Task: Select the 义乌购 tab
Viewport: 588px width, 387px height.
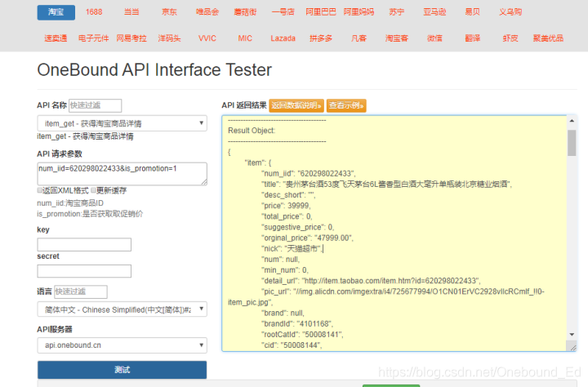Action: [510, 12]
